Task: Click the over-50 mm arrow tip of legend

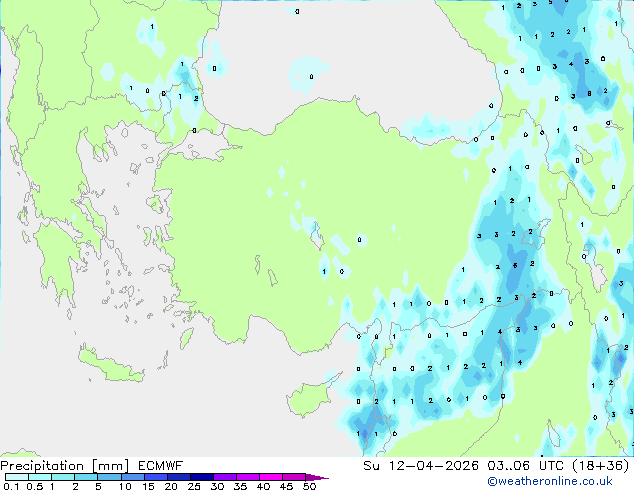Action: point(317,477)
